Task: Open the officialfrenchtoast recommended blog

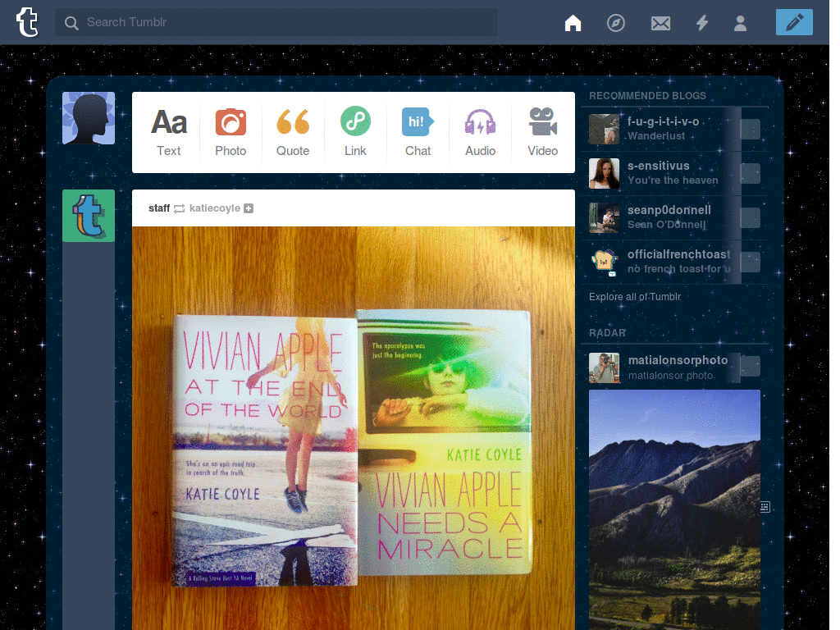Action: (678, 254)
